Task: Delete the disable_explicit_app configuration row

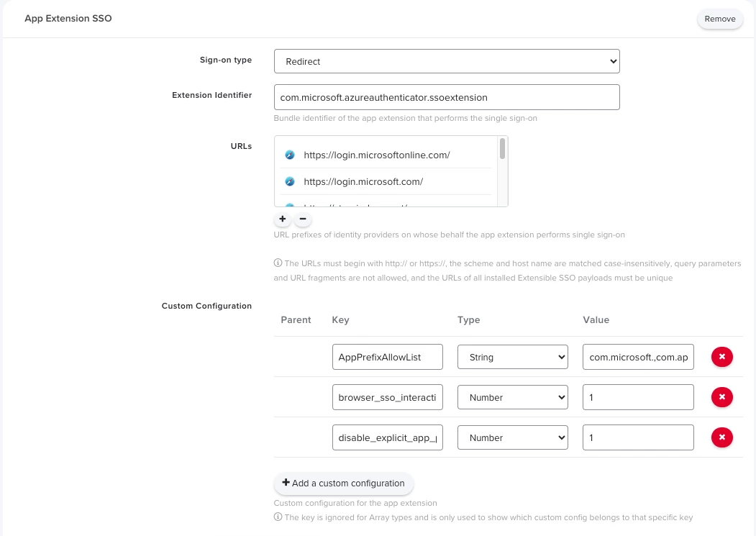Action: point(721,437)
